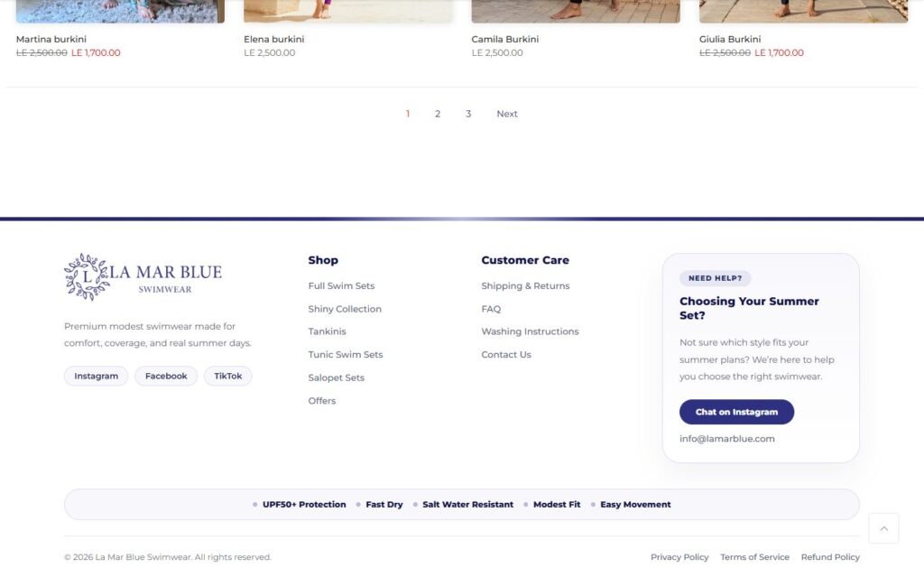Open the Instagram social button

point(96,377)
